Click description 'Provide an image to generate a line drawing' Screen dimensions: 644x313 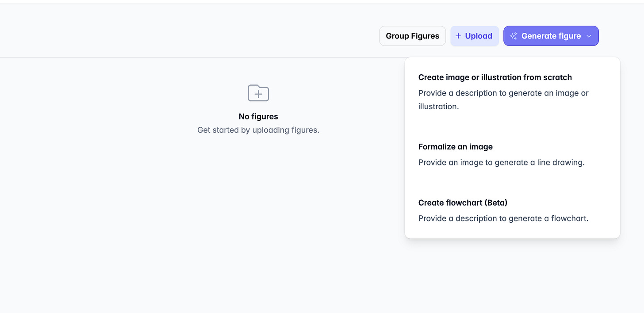(x=501, y=162)
